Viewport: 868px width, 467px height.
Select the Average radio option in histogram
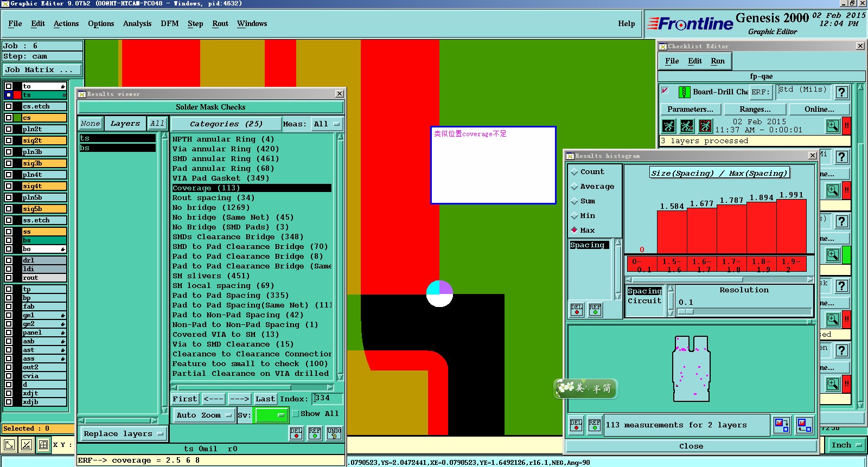coord(575,187)
